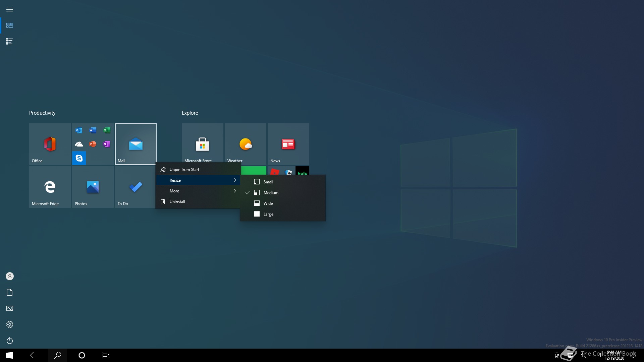Click the Skype icon in Office folder
Screen dimensions: 644x362
point(79,158)
